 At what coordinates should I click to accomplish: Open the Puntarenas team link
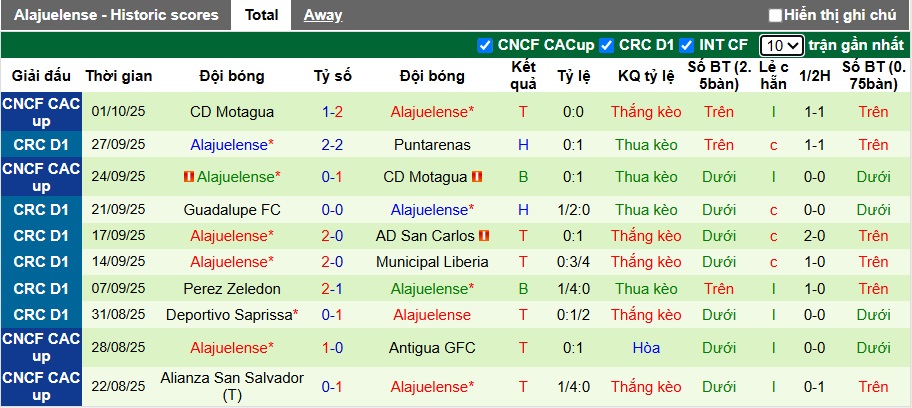pos(432,145)
